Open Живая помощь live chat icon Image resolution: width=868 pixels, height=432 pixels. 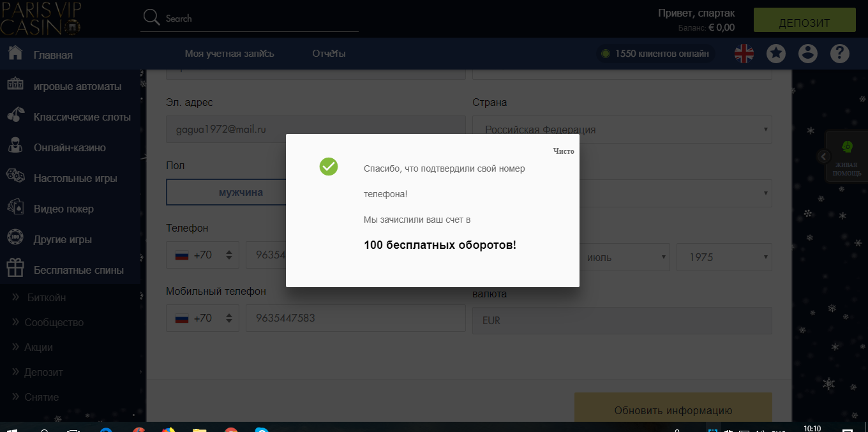[848, 147]
